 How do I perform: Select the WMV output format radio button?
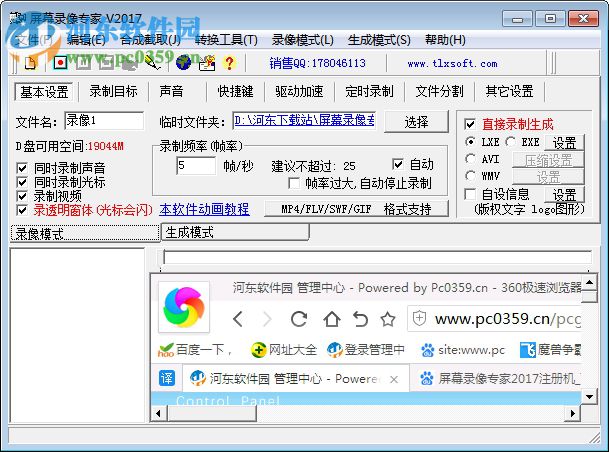(x=470, y=176)
